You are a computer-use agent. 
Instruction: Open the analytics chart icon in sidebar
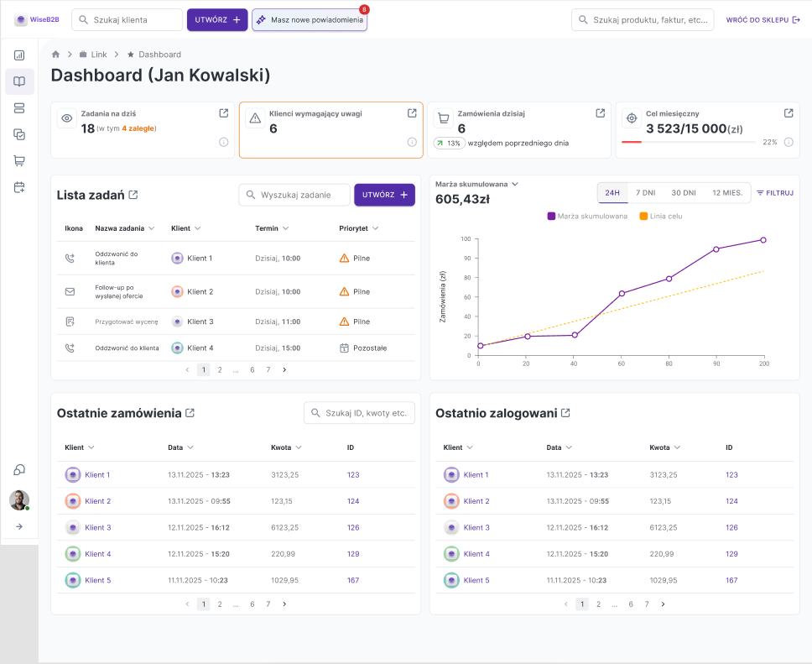click(18, 55)
